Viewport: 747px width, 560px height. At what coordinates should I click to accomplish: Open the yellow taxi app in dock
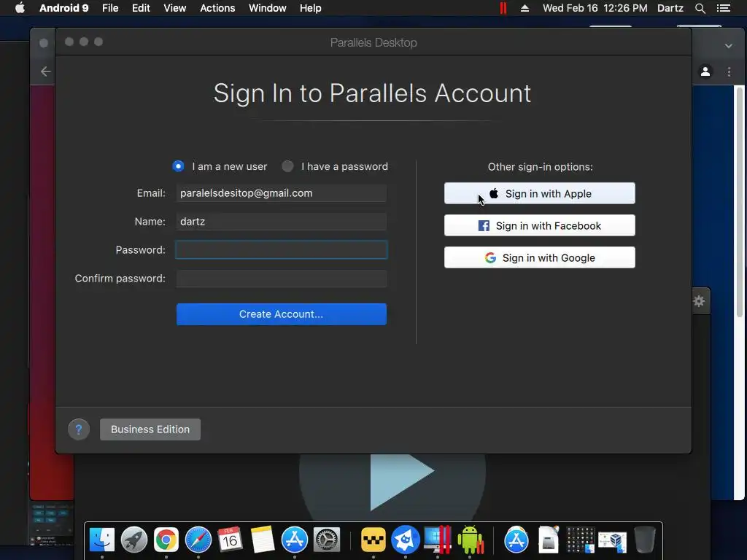[373, 540]
